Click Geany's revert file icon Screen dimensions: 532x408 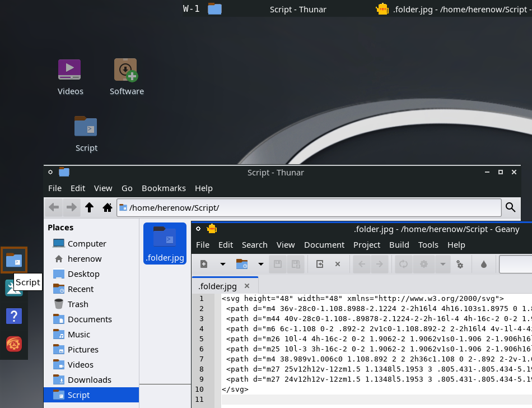[320, 264]
